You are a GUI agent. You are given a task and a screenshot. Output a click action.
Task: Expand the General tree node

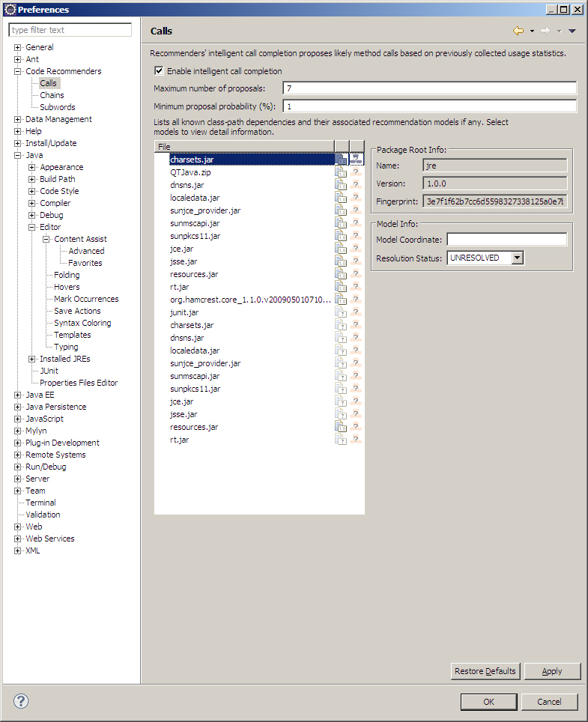[17, 47]
